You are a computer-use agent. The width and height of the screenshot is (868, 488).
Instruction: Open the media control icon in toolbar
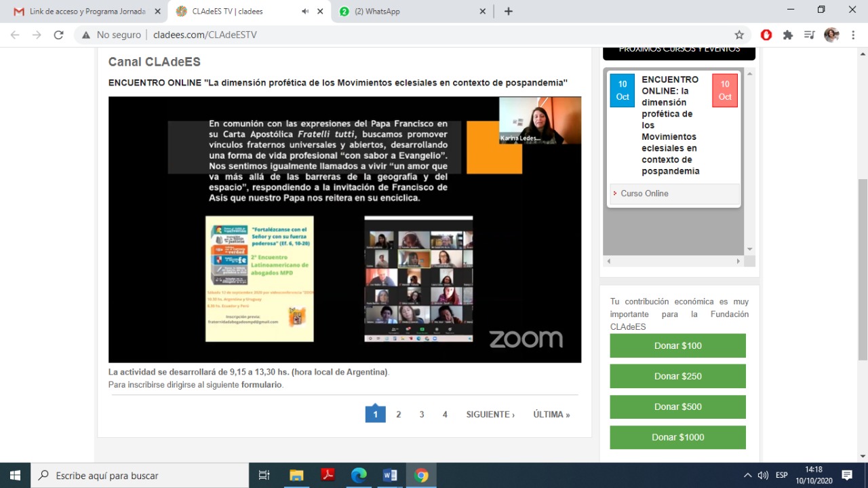click(x=810, y=35)
